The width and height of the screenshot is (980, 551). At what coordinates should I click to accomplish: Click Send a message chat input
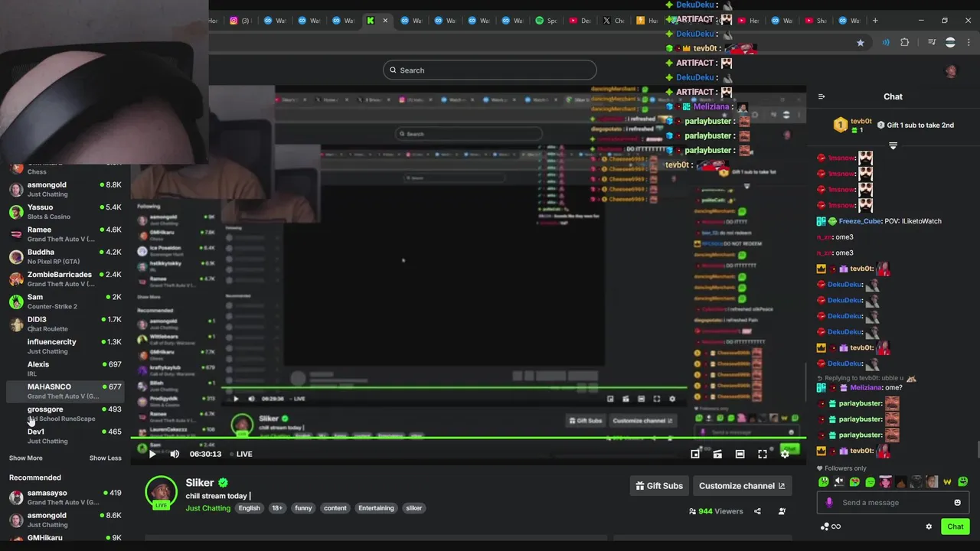tap(893, 503)
